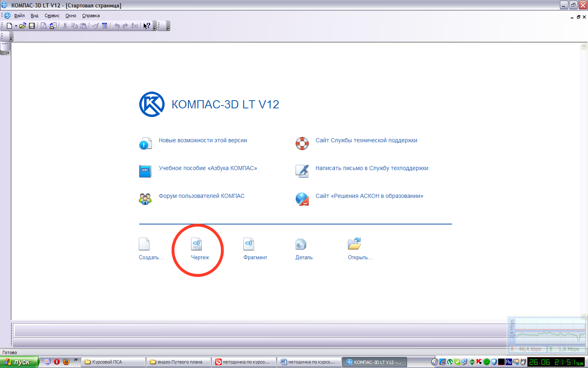
Task: Click the scroll up arrow of start page
Action: 584,46
